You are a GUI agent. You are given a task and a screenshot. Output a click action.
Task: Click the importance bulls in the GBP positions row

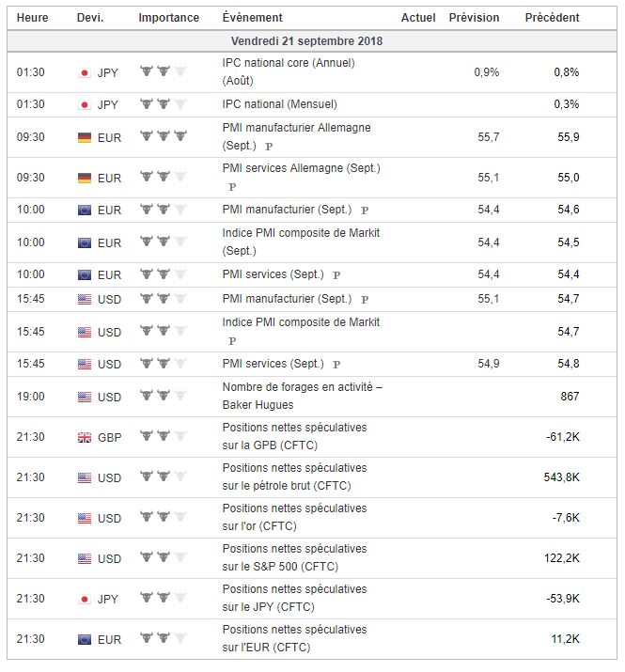[163, 437]
